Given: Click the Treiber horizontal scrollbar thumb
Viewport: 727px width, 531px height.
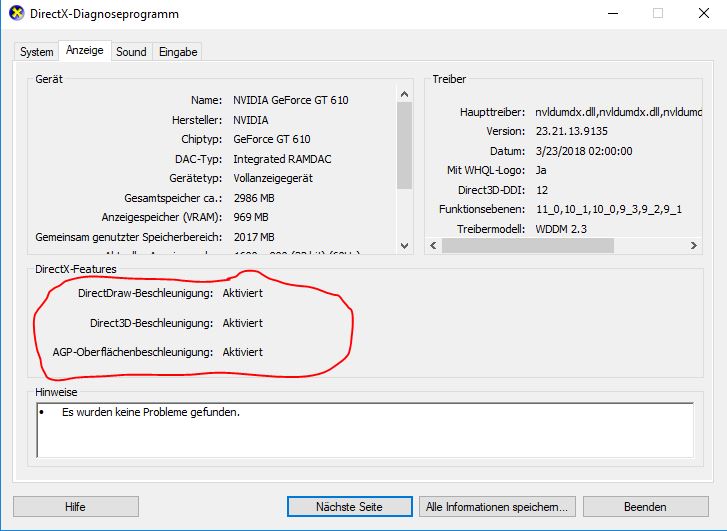Looking at the screenshot, I should coord(528,245).
